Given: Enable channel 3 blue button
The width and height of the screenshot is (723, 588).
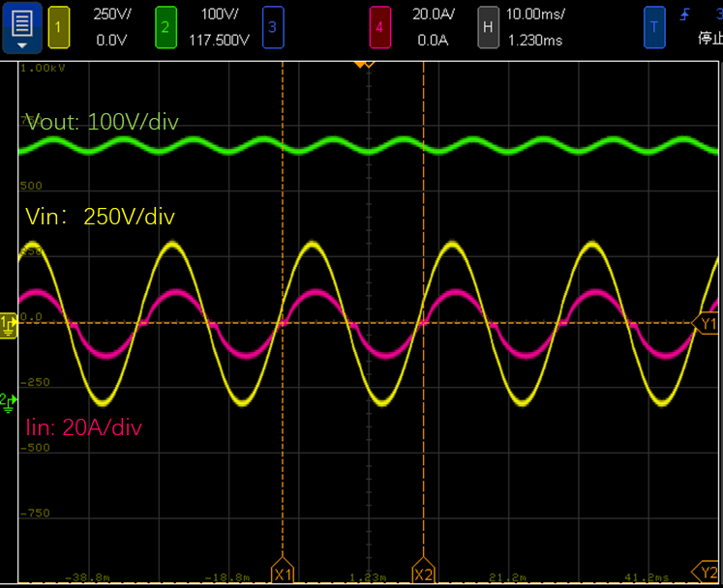Looking at the screenshot, I should (272, 27).
